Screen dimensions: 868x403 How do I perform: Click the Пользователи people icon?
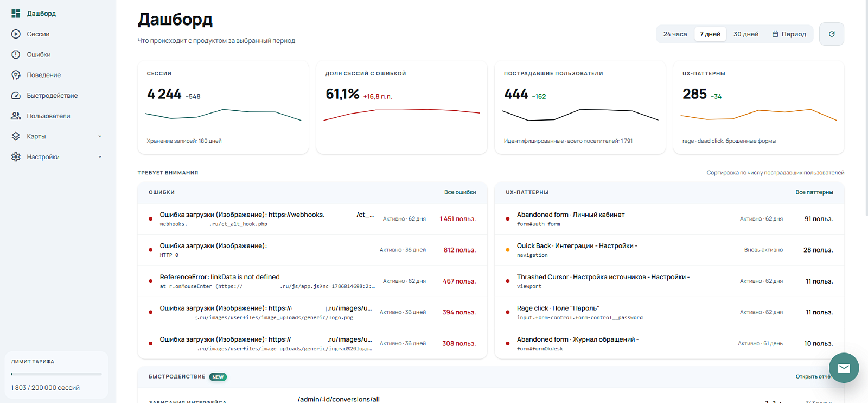click(16, 116)
